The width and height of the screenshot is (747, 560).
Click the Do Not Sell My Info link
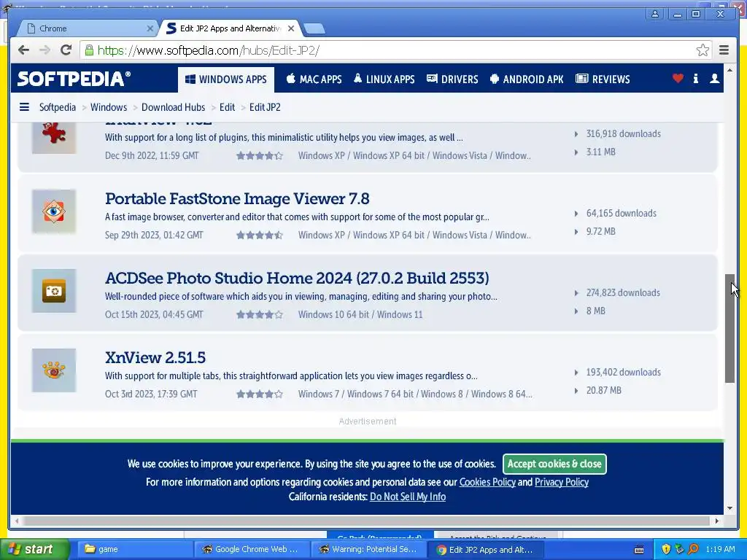tap(408, 497)
